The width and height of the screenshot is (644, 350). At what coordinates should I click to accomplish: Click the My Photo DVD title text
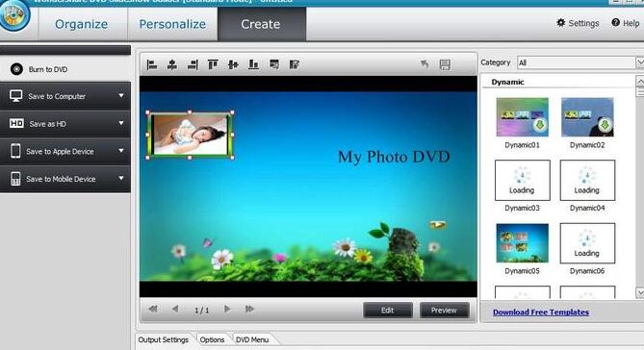click(394, 157)
